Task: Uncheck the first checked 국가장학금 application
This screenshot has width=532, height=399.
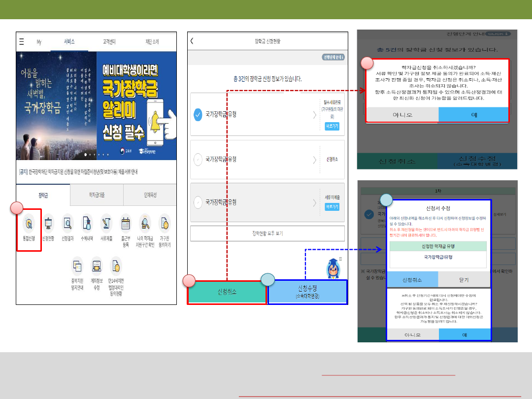Action: (198, 115)
